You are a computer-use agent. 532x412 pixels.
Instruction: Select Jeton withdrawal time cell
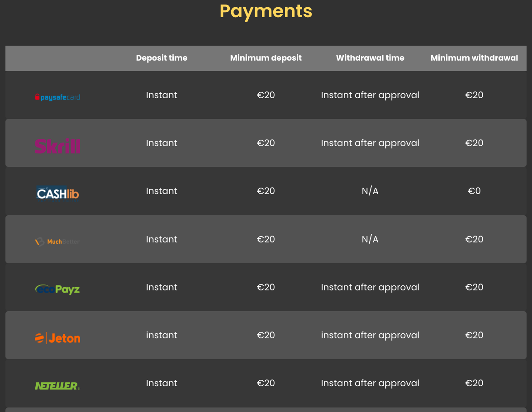click(x=370, y=336)
